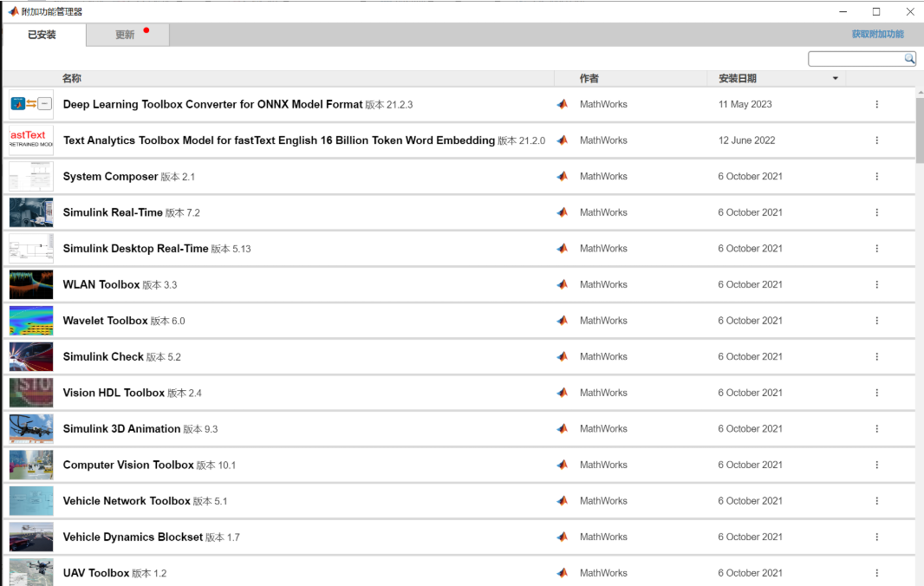Image resolution: width=924 pixels, height=586 pixels.
Task: Click the Vehicle Dynamics Blockset thumbnail icon
Action: click(x=31, y=537)
